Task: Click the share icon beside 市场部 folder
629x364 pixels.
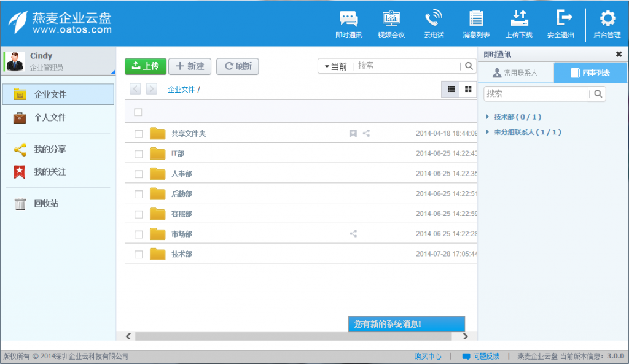Action: [x=353, y=234]
